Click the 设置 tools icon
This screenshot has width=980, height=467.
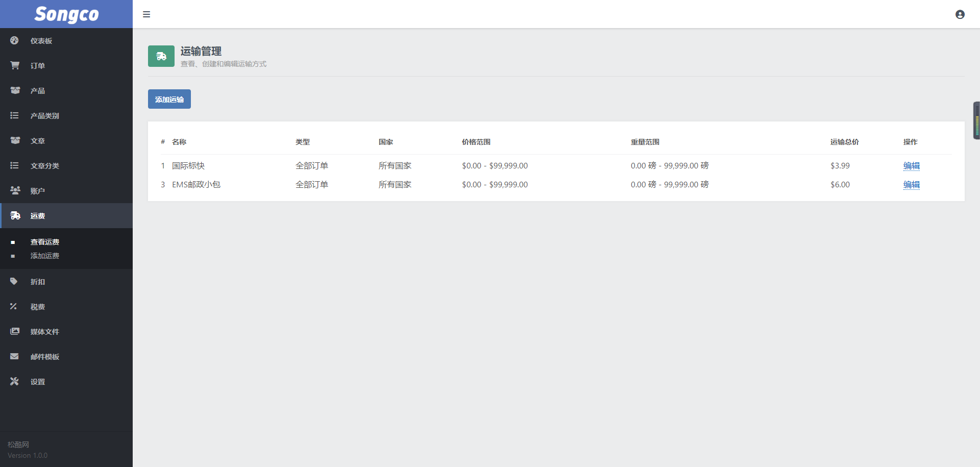(14, 381)
